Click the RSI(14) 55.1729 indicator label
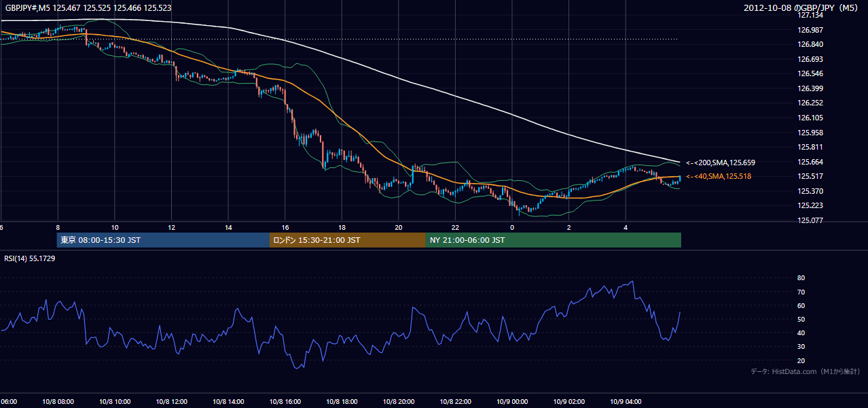 (30, 258)
